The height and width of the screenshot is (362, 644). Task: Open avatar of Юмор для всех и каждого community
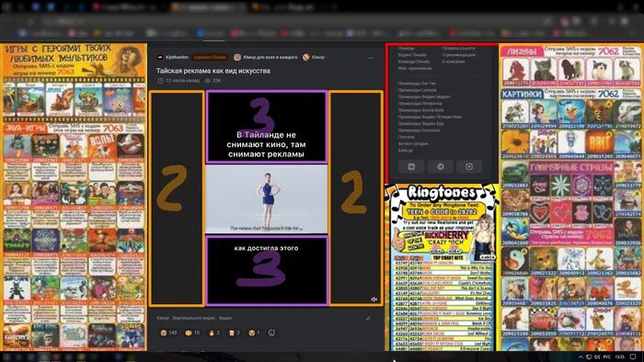[237, 57]
